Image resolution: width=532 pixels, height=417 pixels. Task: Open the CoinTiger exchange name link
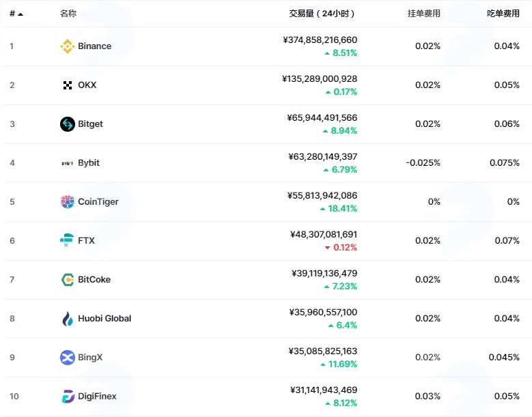coord(98,202)
